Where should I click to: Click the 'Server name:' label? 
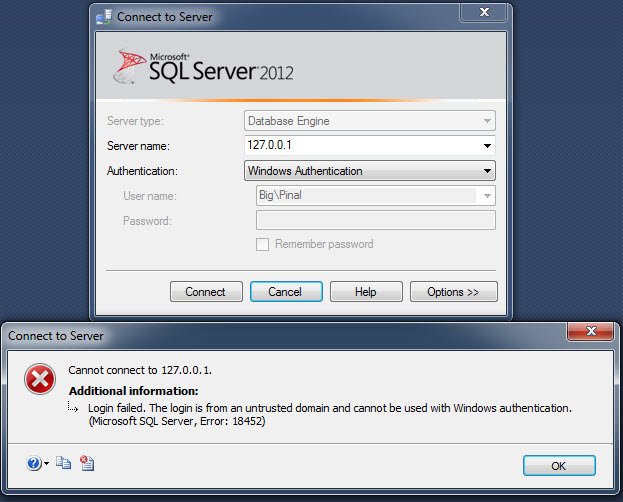coord(138,146)
